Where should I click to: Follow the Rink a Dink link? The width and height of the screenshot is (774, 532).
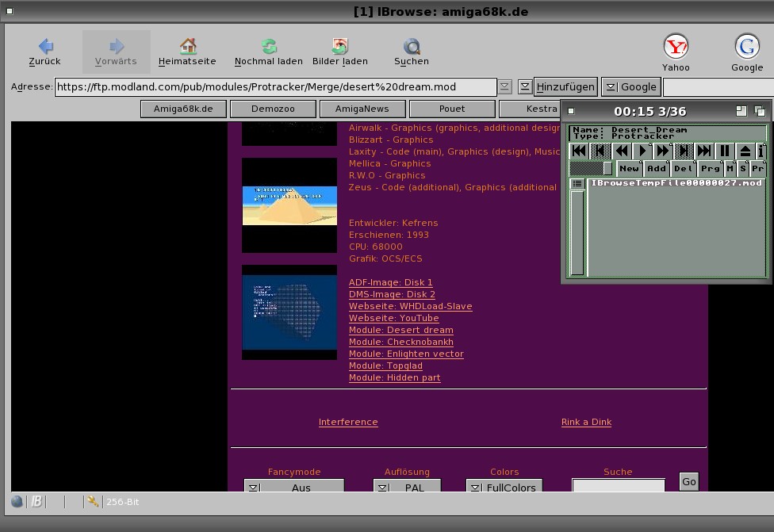point(586,422)
